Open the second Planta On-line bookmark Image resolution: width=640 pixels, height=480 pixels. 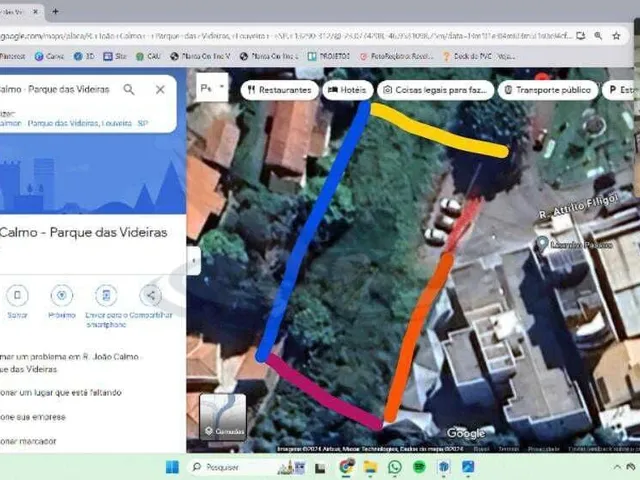(269, 56)
